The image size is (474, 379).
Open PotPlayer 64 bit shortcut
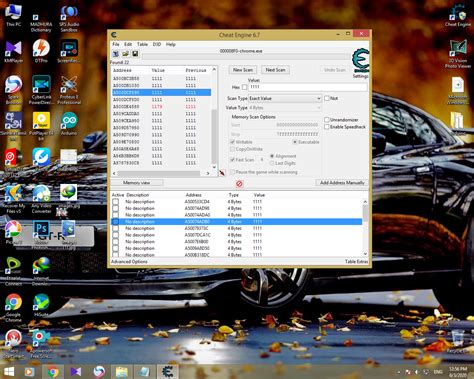click(41, 126)
